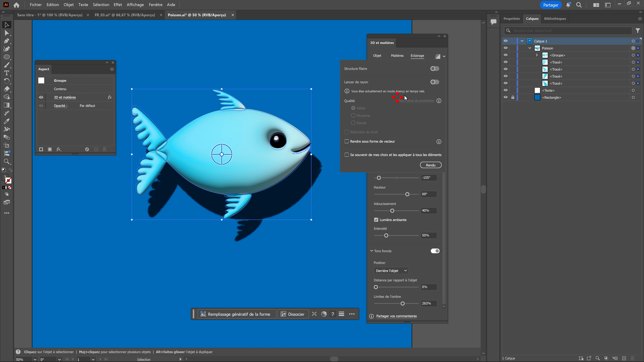Select the Eyedropper tool
The width and height of the screenshot is (644, 362).
click(x=7, y=121)
